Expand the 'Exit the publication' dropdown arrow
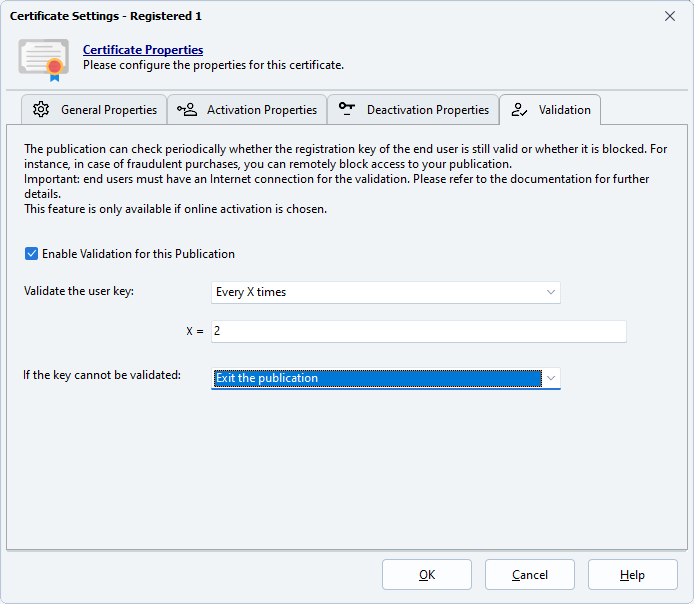Screen dimensions: 694x604 tap(550, 378)
